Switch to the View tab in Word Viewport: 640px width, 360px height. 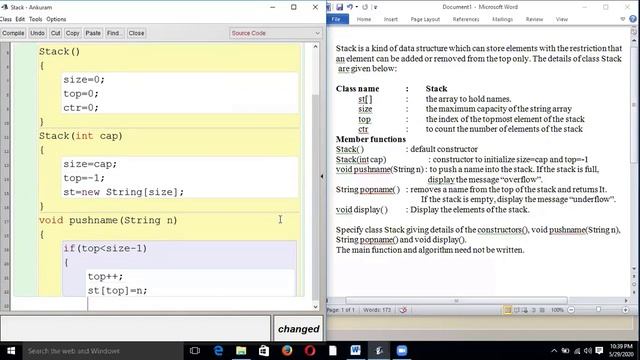coord(562,19)
